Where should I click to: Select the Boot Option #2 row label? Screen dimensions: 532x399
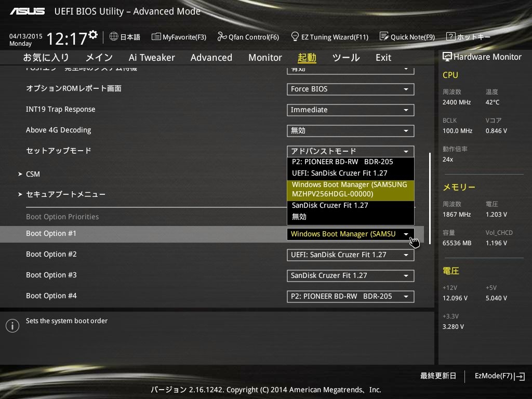(x=51, y=254)
